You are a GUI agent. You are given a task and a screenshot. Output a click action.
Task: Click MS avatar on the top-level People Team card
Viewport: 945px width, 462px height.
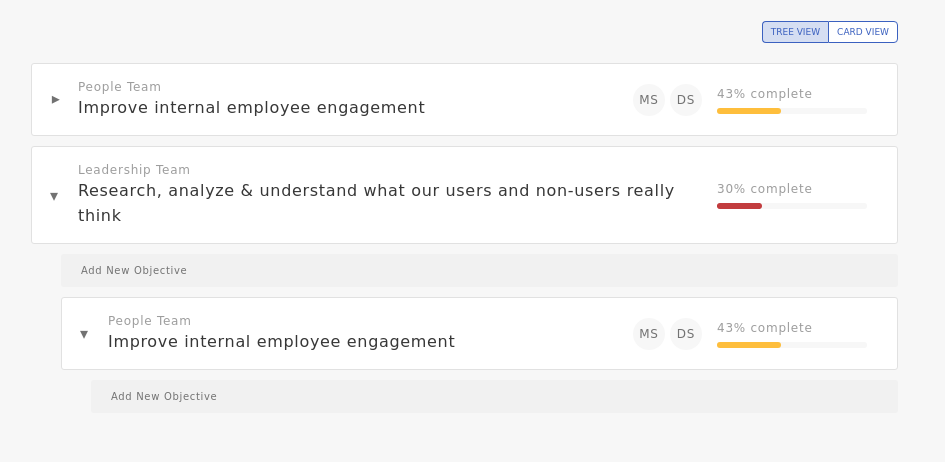[649, 100]
